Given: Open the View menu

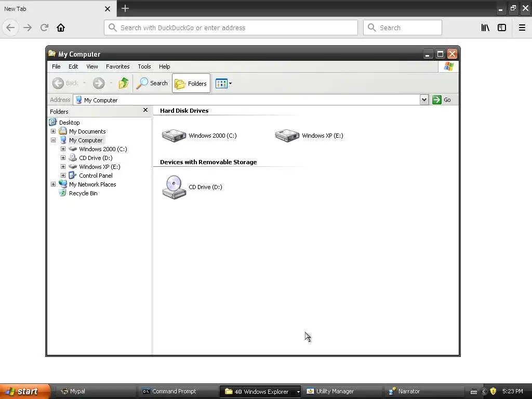Looking at the screenshot, I should (92, 66).
